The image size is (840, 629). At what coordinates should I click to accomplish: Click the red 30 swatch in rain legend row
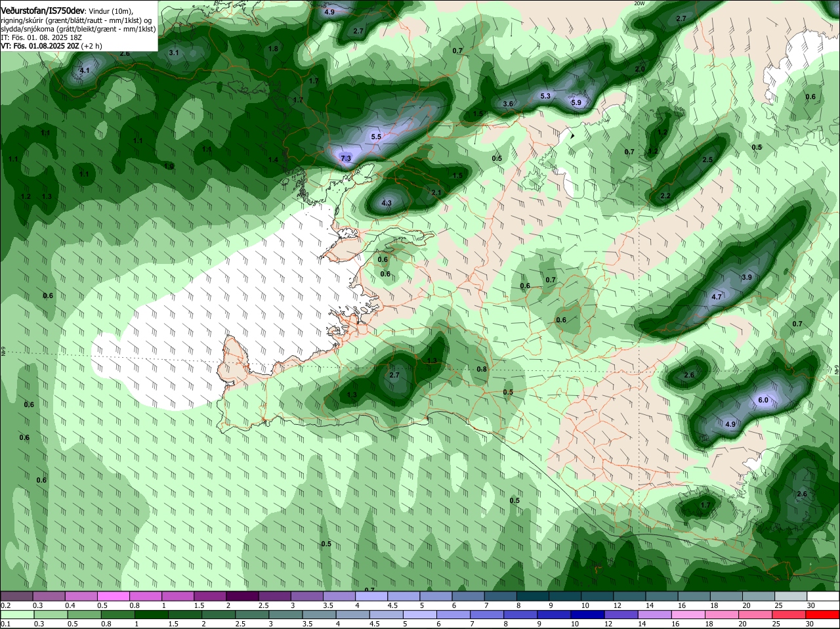(x=824, y=615)
